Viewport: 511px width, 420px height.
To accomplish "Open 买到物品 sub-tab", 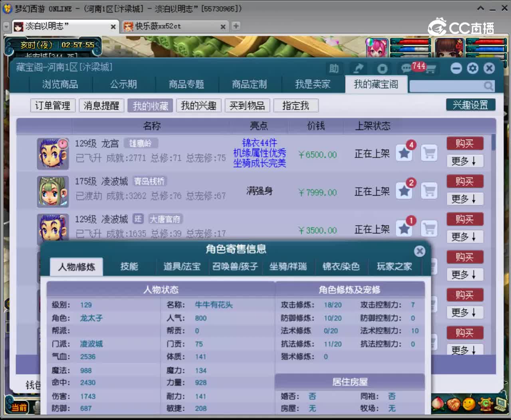I will click(248, 105).
